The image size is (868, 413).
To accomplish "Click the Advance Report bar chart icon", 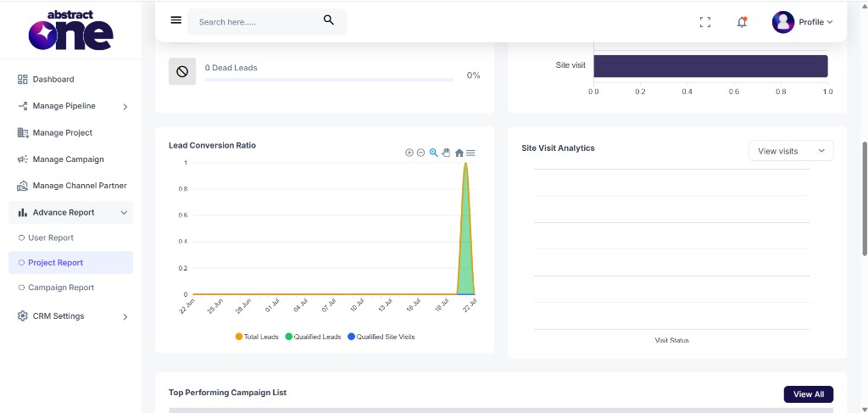I will [x=23, y=212].
